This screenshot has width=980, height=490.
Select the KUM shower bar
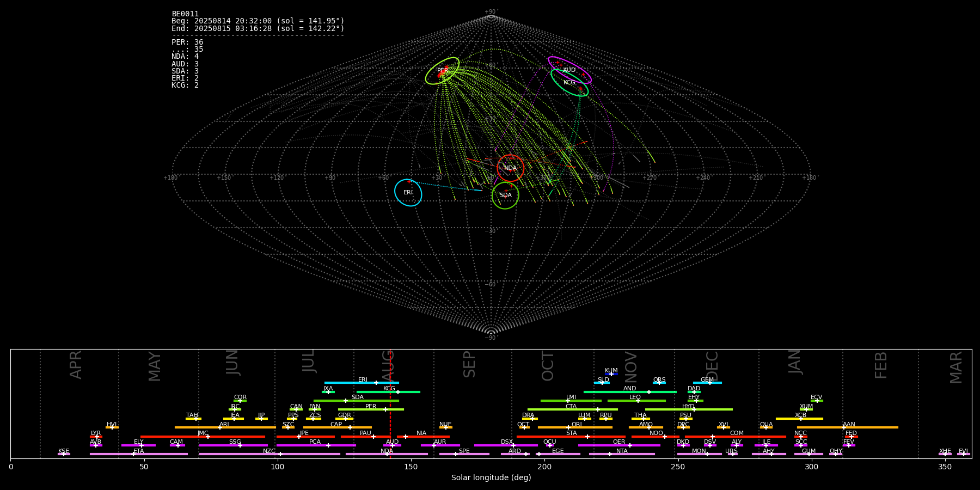pyautogui.click(x=611, y=374)
